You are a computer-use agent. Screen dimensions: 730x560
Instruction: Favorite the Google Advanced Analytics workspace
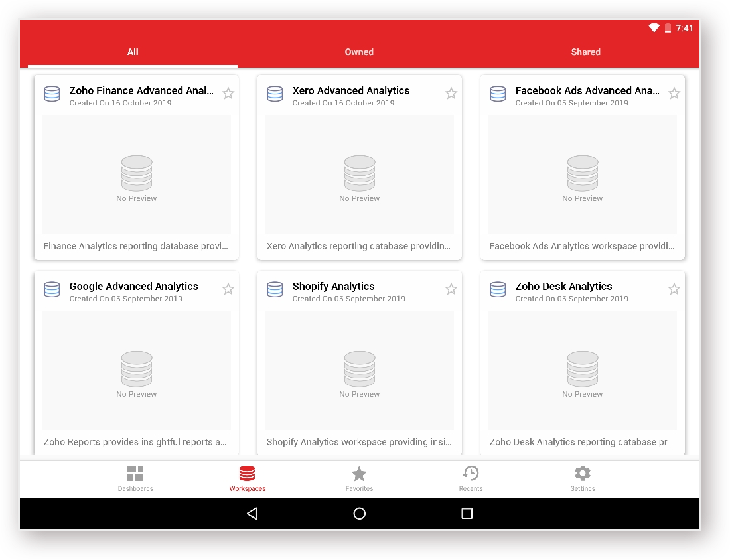click(228, 289)
